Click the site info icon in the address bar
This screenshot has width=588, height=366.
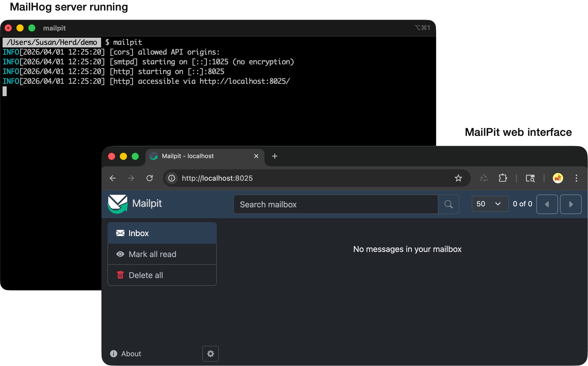[x=171, y=178]
